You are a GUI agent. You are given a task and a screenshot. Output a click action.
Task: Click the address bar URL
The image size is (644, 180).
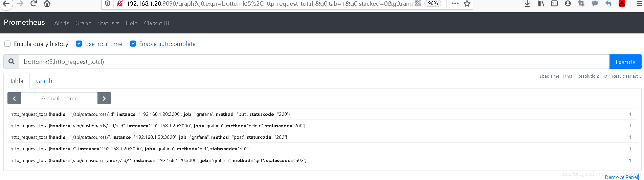click(269, 4)
